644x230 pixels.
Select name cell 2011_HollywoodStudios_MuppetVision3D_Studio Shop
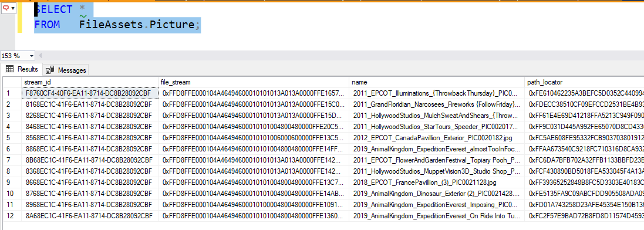437,171
